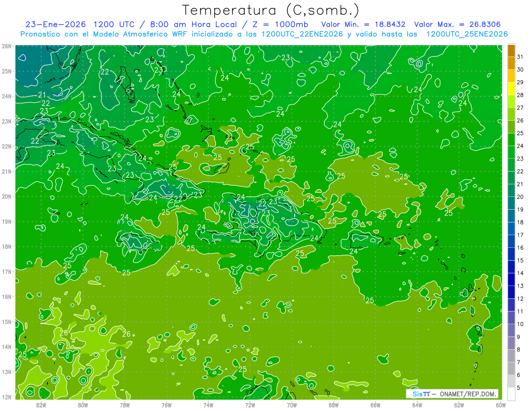Click the teal legend swatch between 19 and 20
The image size is (532, 411).
tap(511, 203)
